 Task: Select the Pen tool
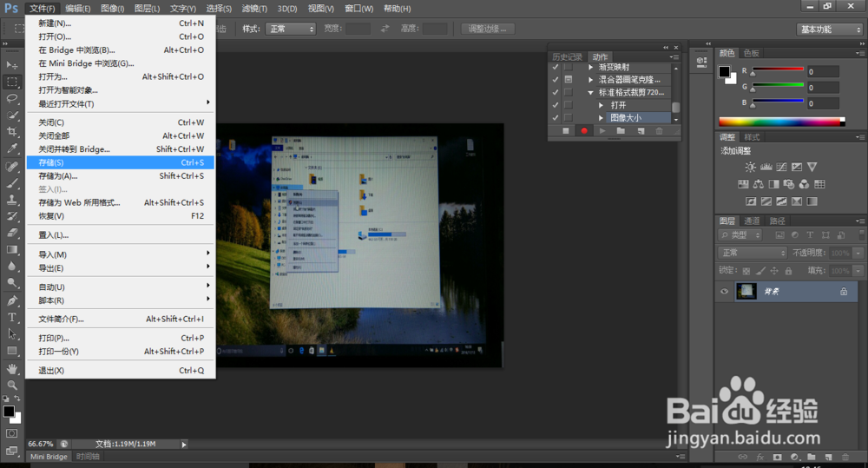click(x=11, y=300)
